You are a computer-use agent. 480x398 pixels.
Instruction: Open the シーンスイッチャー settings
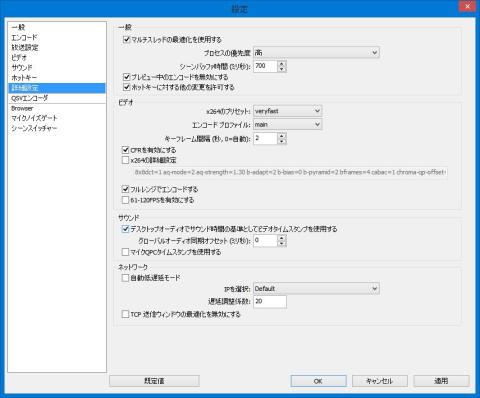click(x=57, y=128)
